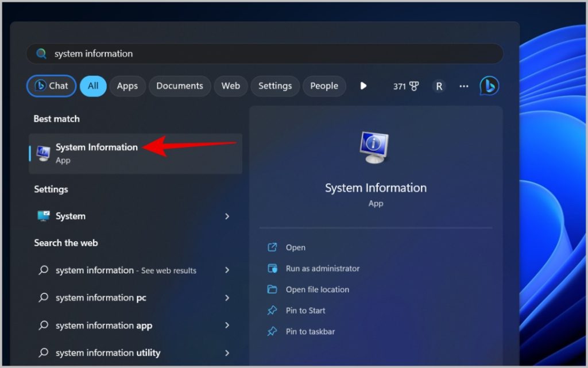Click the search box containing 'system information'

click(x=264, y=53)
